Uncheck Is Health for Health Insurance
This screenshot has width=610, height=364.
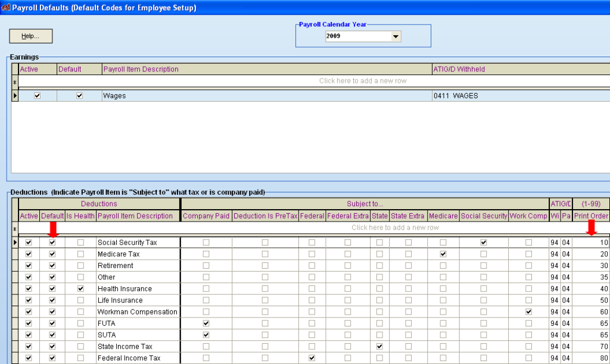point(80,288)
